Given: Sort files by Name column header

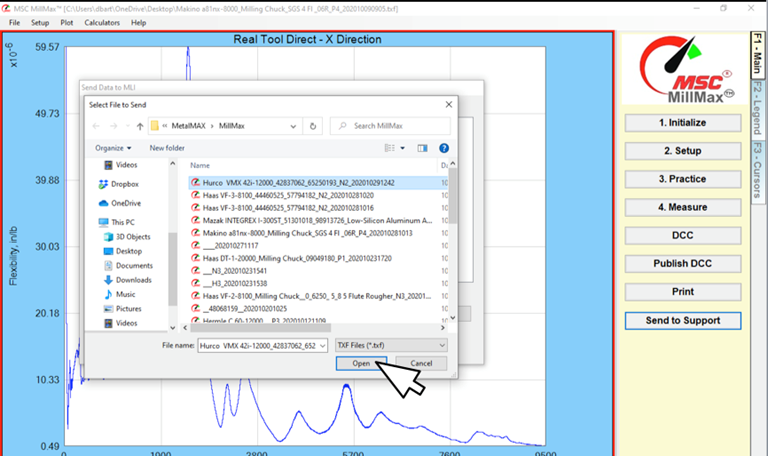Looking at the screenshot, I should tap(200, 166).
